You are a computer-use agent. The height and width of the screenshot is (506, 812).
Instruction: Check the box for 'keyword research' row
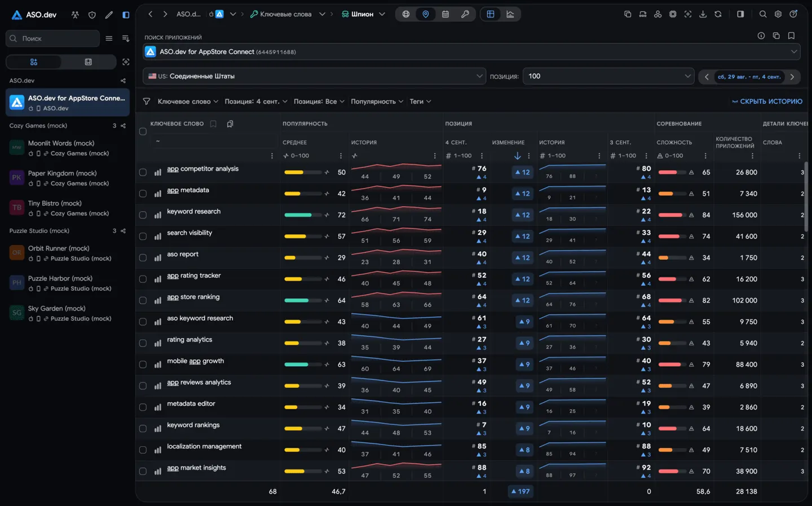143,215
